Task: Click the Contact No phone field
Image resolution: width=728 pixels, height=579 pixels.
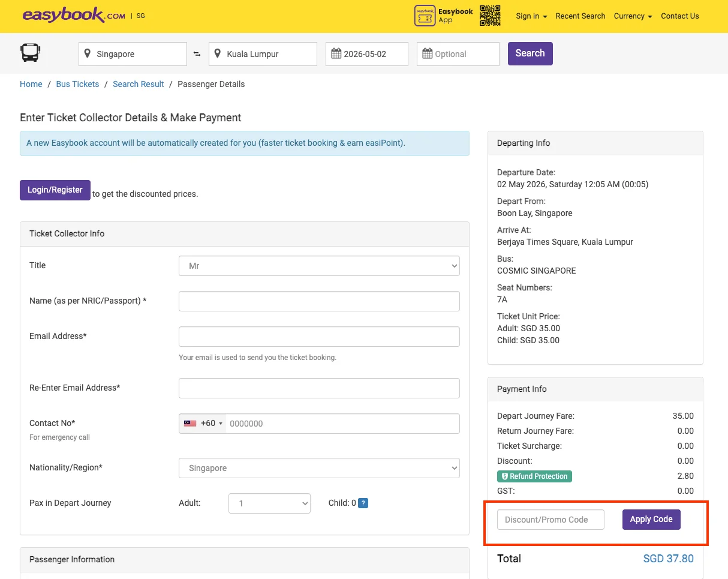Action: 342,424
